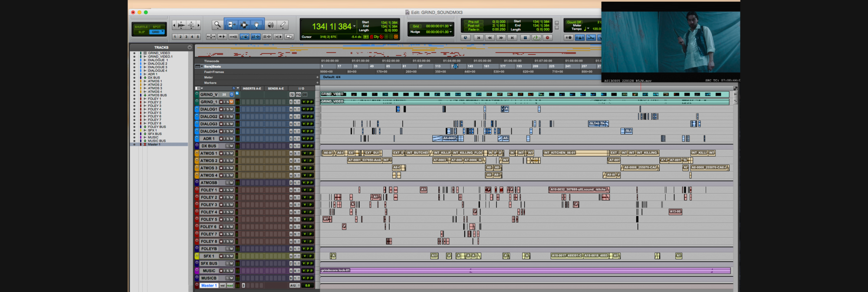Click the Return to Zero transport button
Image resolution: width=868 pixels, height=292 pixels.
tap(478, 38)
